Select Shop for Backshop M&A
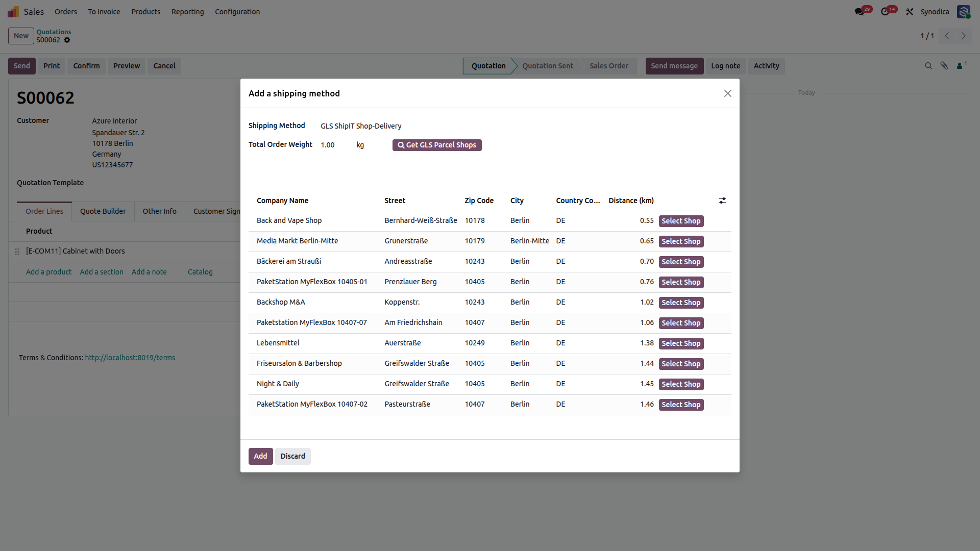980x551 pixels. [x=681, y=303]
